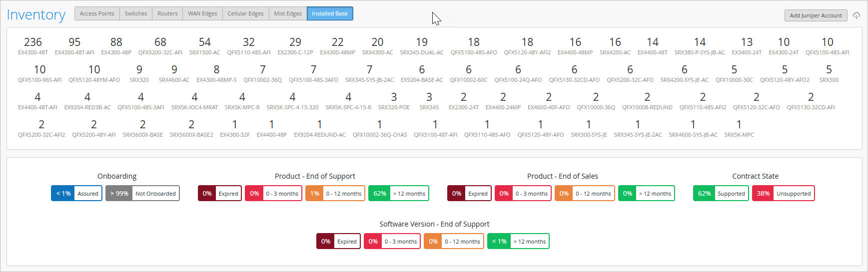Filter by Unsupported 38% contract state

tap(783, 193)
